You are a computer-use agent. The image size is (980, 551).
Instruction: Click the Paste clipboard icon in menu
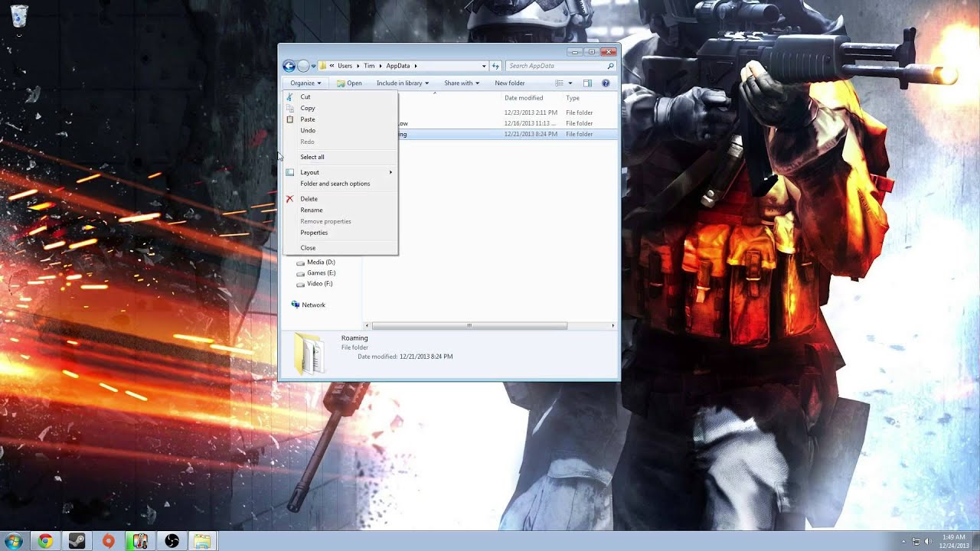tap(290, 119)
